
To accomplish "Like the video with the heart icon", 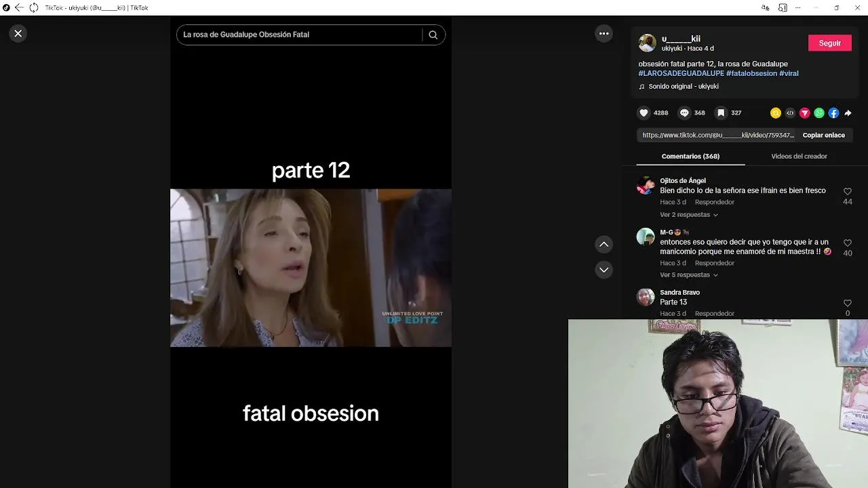I will pyautogui.click(x=644, y=113).
